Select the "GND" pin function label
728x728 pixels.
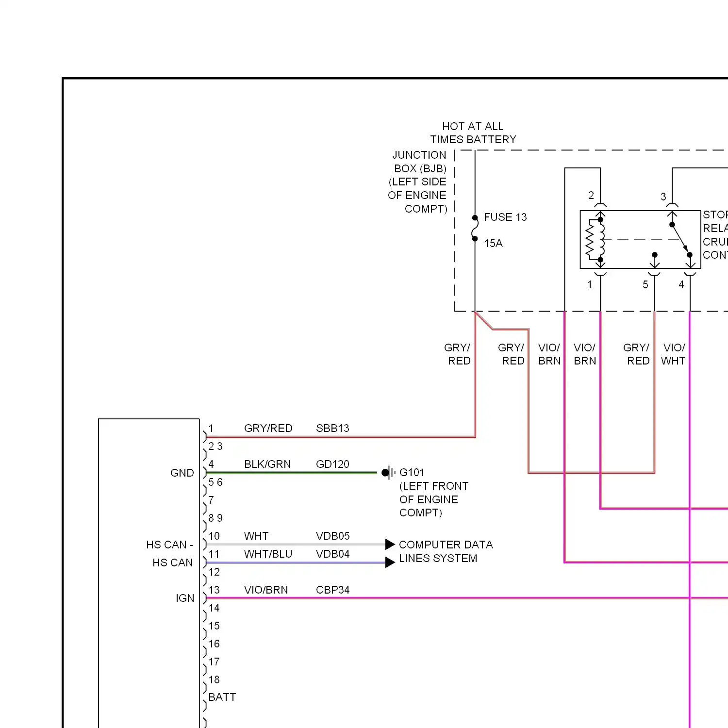tap(182, 473)
